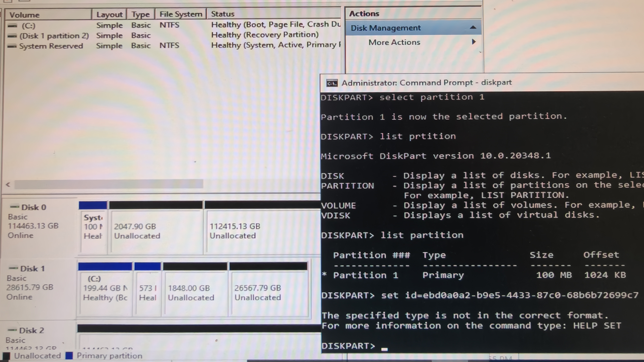The width and height of the screenshot is (644, 362).
Task: Select the 2047.90 GB Unallocated region on Disk 0
Action: pyautogui.click(x=156, y=231)
